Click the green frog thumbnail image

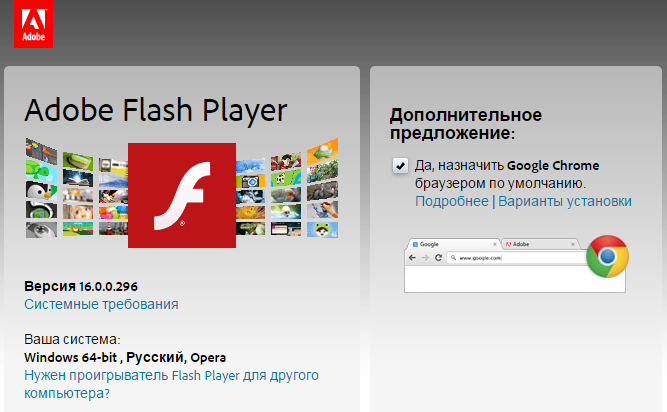click(x=322, y=230)
